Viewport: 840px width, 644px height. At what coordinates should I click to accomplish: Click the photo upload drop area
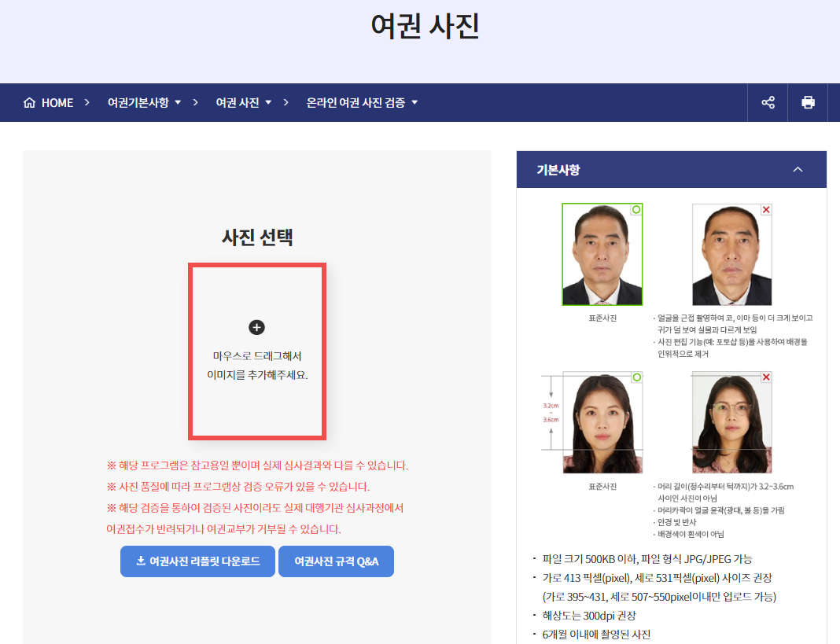pyautogui.click(x=257, y=351)
